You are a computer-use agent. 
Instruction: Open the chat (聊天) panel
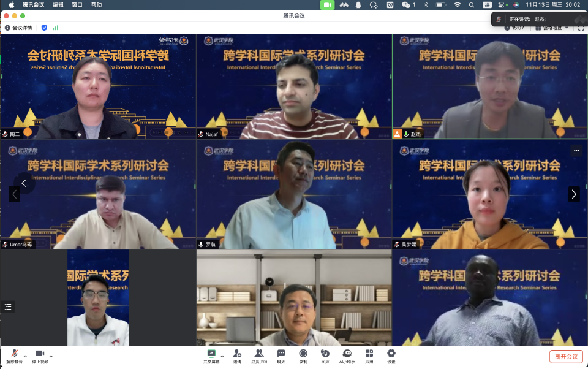[x=281, y=354]
